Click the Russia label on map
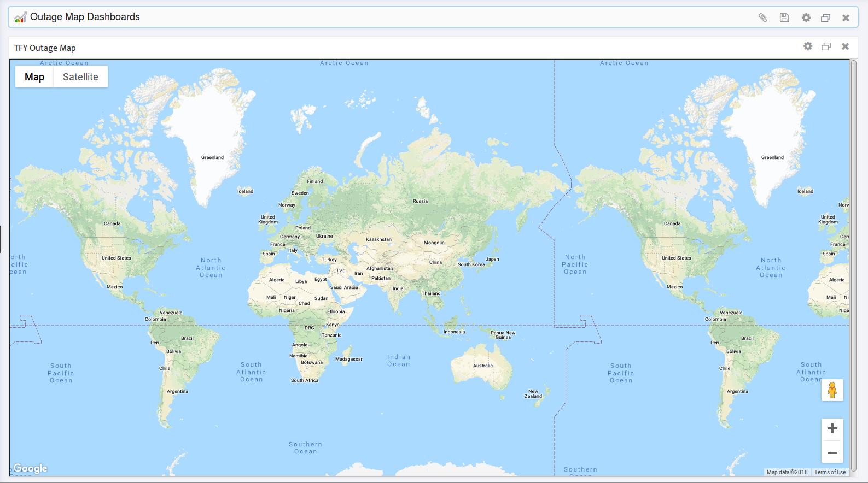The width and height of the screenshot is (868, 483). [x=420, y=201]
